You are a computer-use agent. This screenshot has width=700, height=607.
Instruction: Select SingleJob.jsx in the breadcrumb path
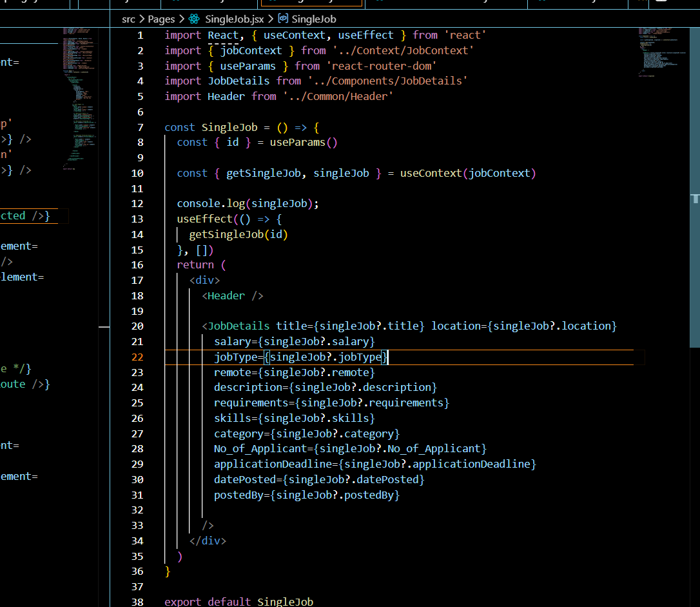[x=235, y=19]
